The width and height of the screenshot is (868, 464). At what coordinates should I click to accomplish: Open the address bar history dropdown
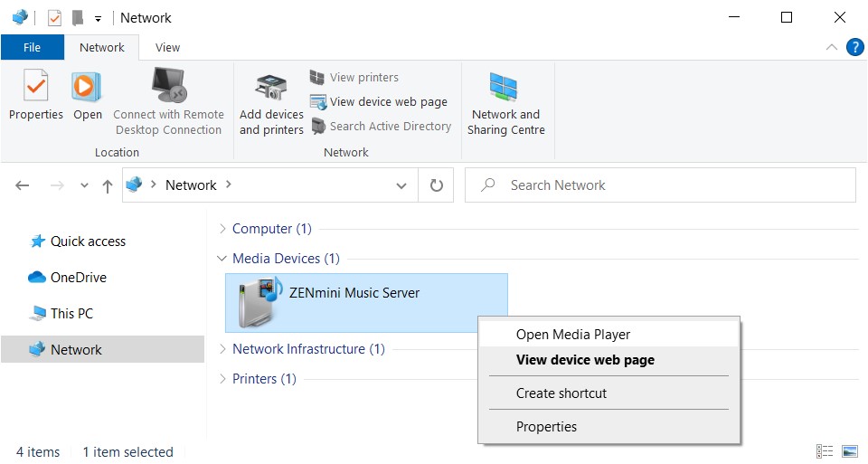pos(401,186)
